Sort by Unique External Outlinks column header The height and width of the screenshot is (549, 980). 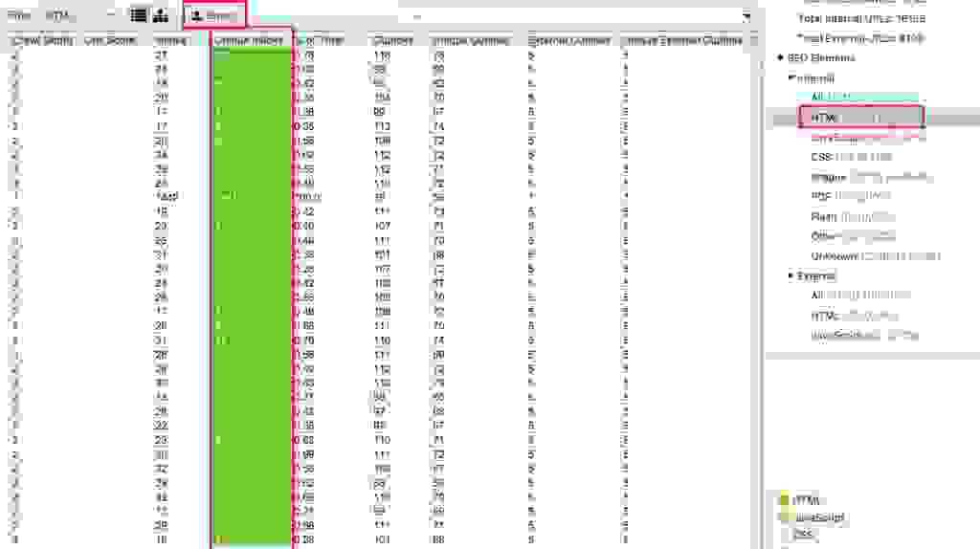point(682,40)
